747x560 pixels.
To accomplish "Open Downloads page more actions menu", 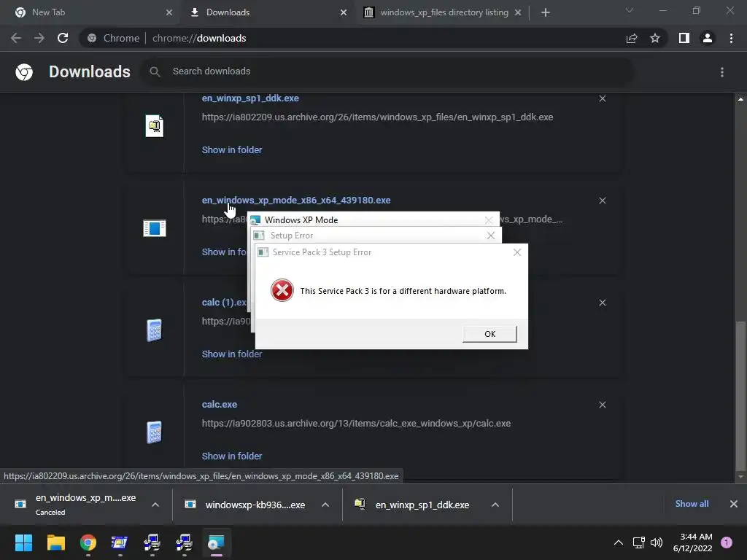I will 721,72.
